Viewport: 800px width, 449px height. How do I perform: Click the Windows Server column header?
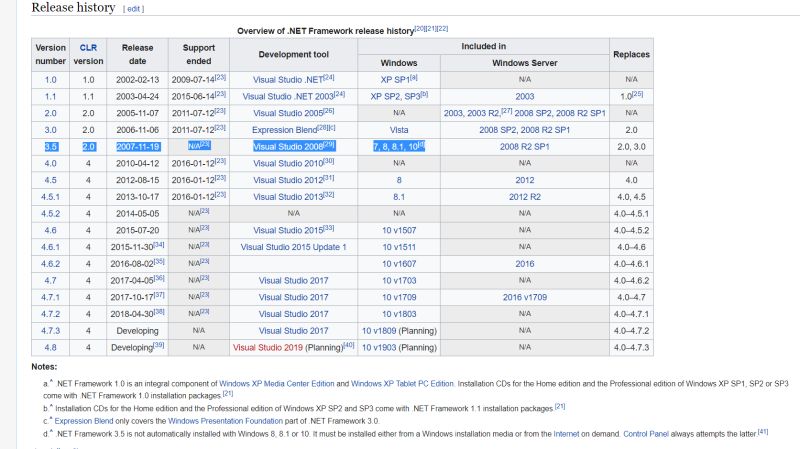pos(524,63)
